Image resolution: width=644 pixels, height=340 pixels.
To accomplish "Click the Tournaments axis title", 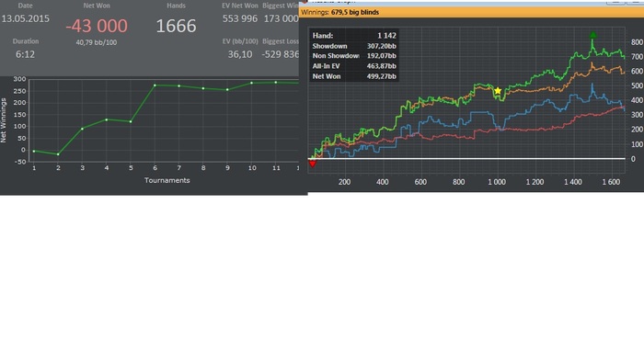I will tap(167, 180).
